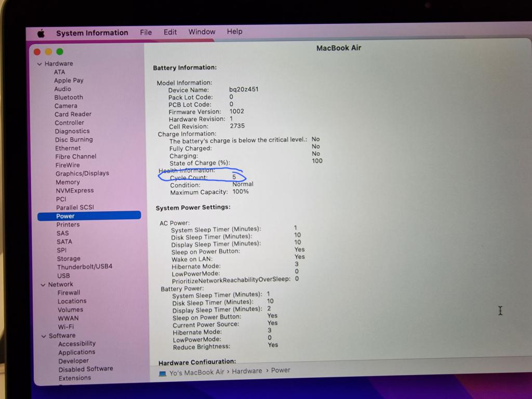Select SAS in the sidebar

[x=63, y=233]
